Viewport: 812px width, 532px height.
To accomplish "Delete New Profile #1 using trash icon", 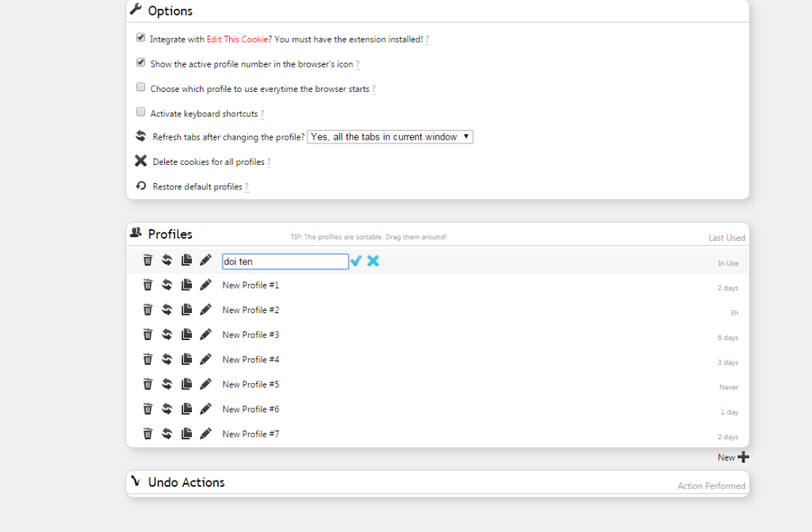I will tap(147, 285).
